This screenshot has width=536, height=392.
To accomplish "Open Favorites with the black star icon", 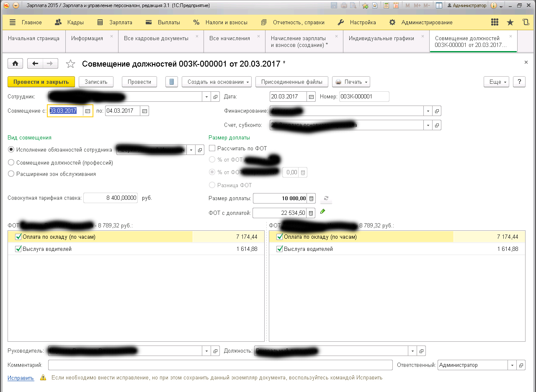I will click(510, 22).
